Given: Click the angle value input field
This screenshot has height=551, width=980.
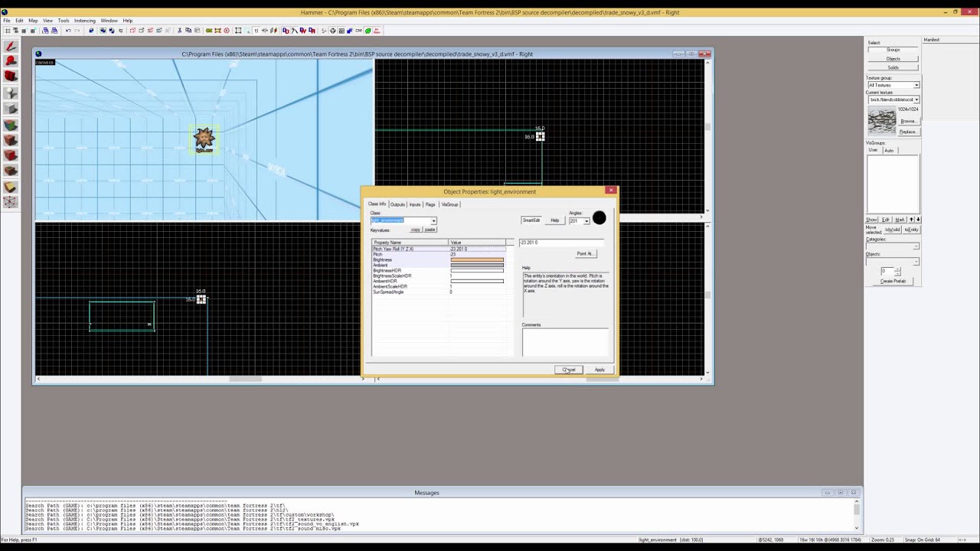Looking at the screenshot, I should coord(561,243).
